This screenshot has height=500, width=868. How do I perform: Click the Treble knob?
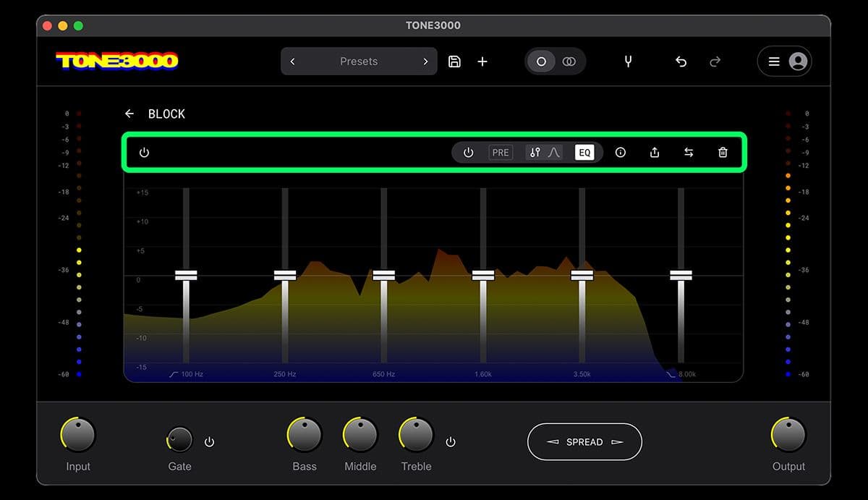coord(416,435)
